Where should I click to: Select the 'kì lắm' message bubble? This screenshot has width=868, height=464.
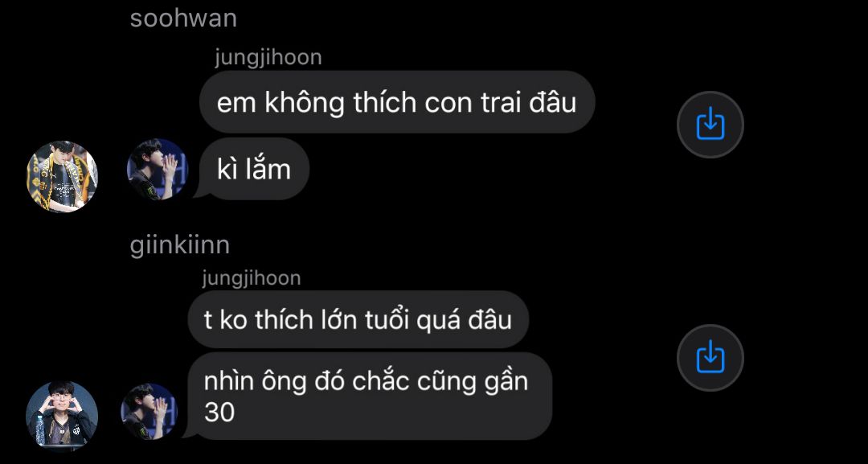point(252,170)
